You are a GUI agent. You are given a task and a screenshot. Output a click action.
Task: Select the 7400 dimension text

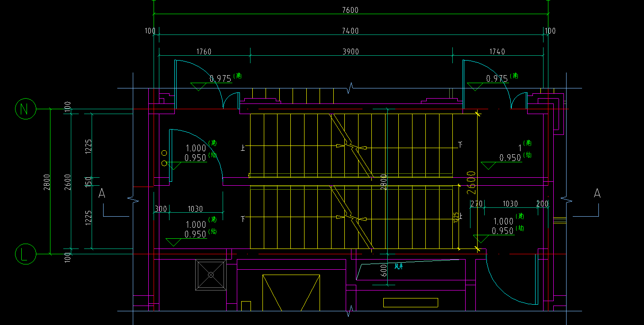350,31
